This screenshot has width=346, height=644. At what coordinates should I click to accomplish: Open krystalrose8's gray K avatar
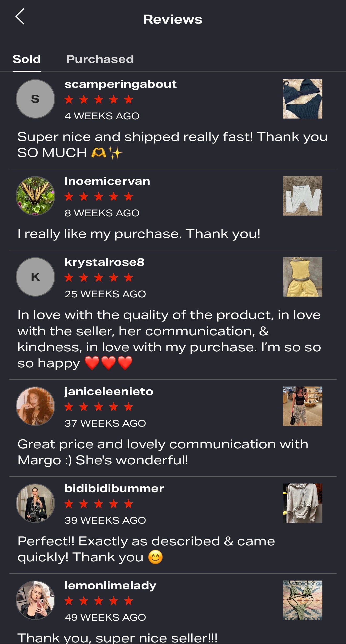35,277
